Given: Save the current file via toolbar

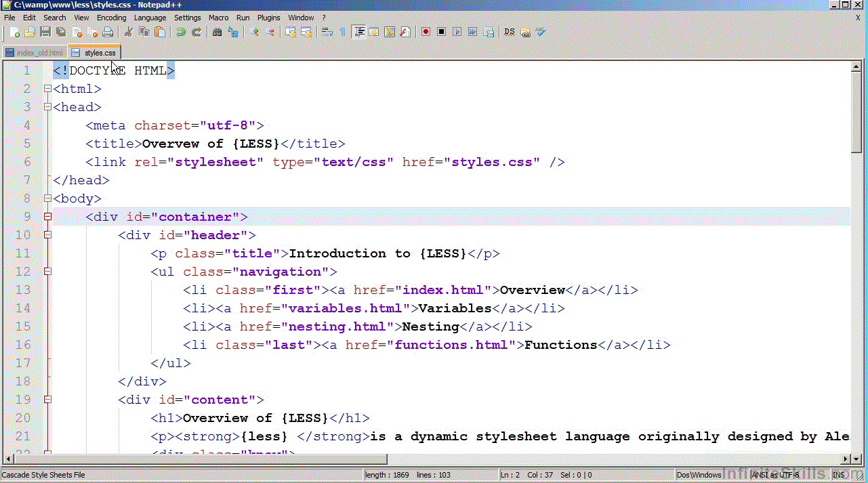Looking at the screenshot, I should click(x=45, y=32).
